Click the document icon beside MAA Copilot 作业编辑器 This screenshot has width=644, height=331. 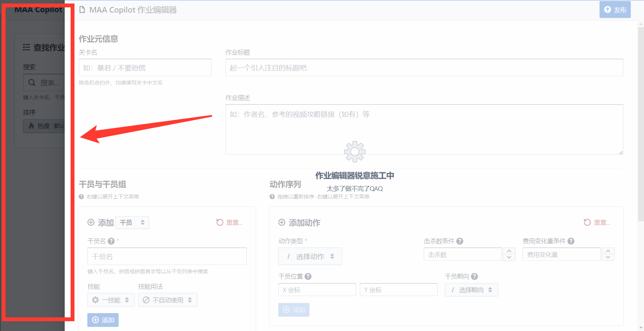point(82,9)
